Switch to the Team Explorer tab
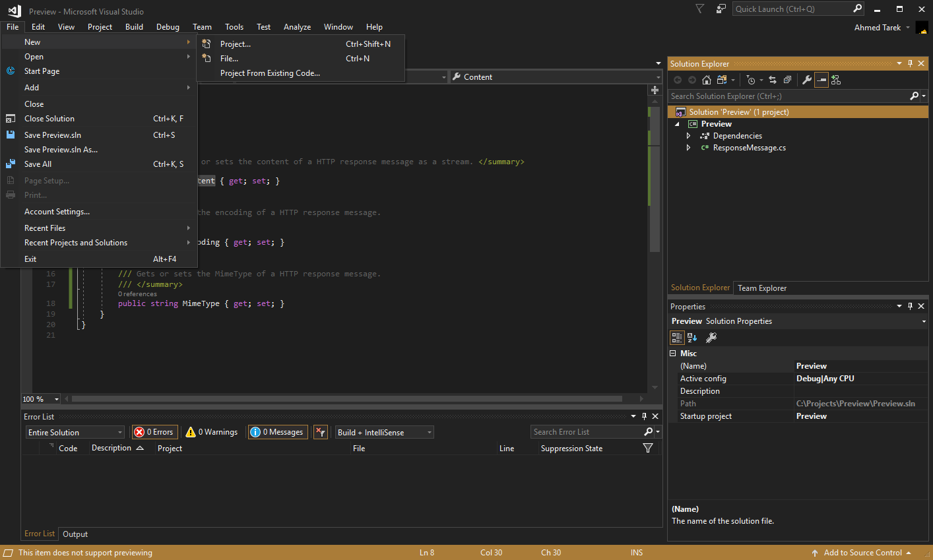The image size is (933, 560). click(762, 288)
